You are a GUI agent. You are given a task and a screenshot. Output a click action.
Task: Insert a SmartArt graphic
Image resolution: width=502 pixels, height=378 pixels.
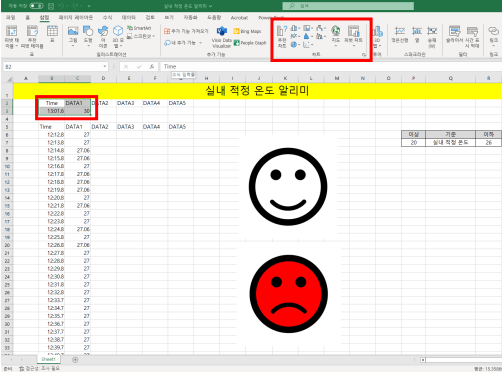[139, 28]
